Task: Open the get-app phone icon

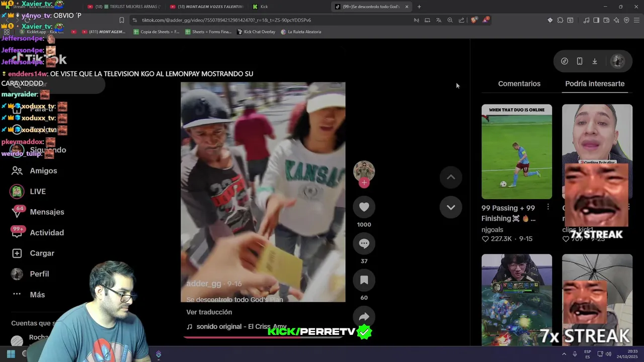Action: pos(580,61)
